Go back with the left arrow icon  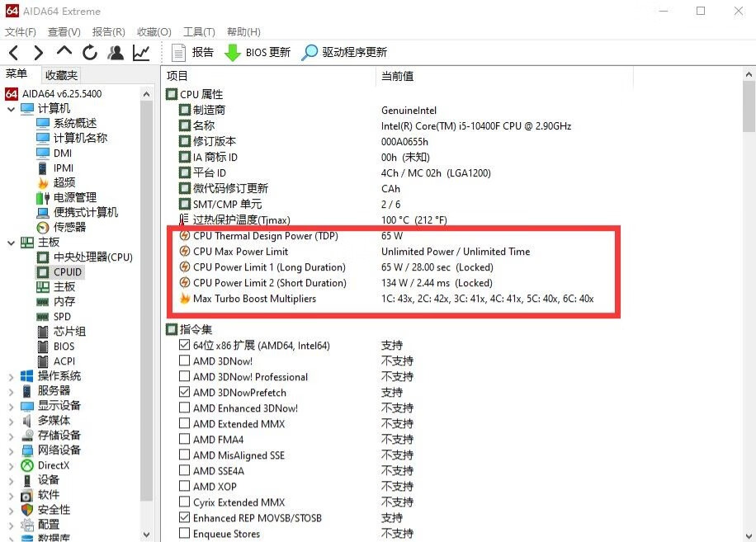(13, 52)
